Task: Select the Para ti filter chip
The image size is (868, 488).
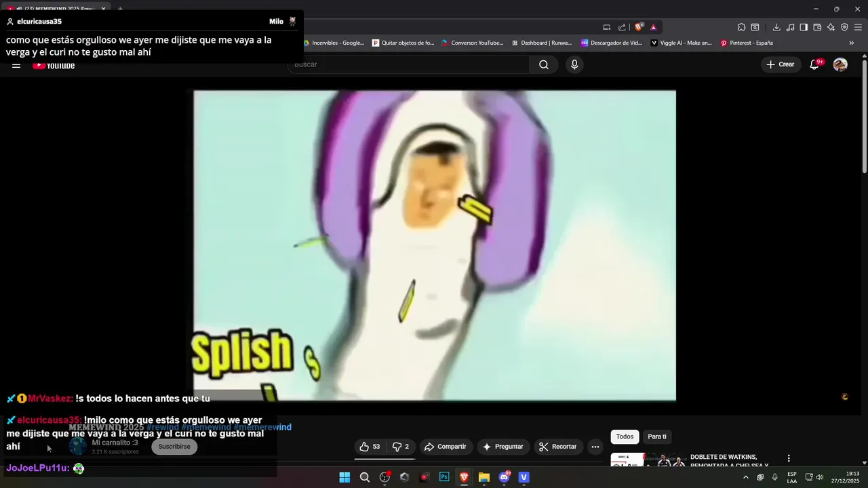Action: point(657,436)
